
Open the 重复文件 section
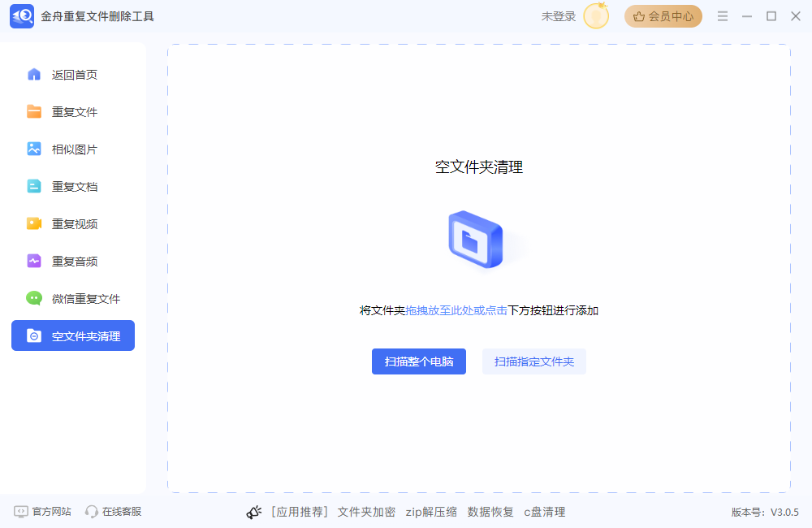pos(73,111)
